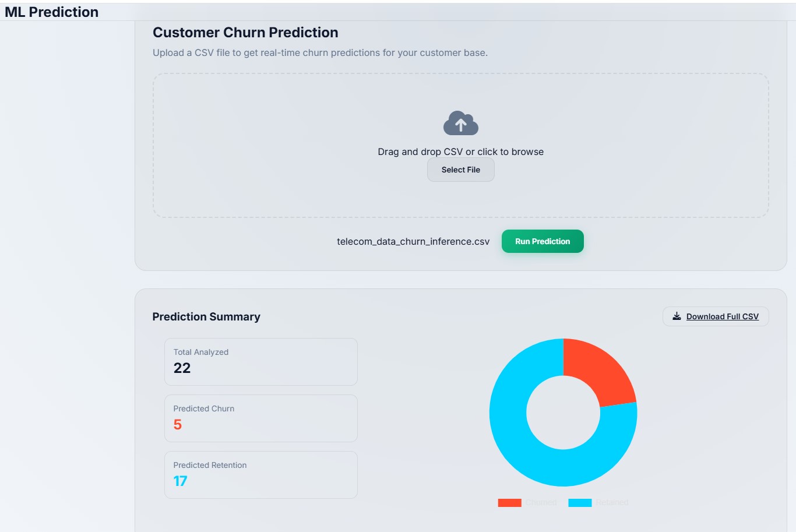Screen dimensions: 796x532
Task: Open the Download Full CSV link
Action: [722, 316]
